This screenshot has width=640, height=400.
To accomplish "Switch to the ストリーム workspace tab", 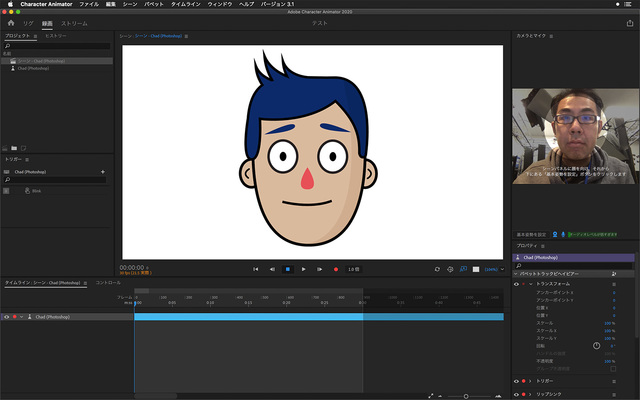I will 74,22.
